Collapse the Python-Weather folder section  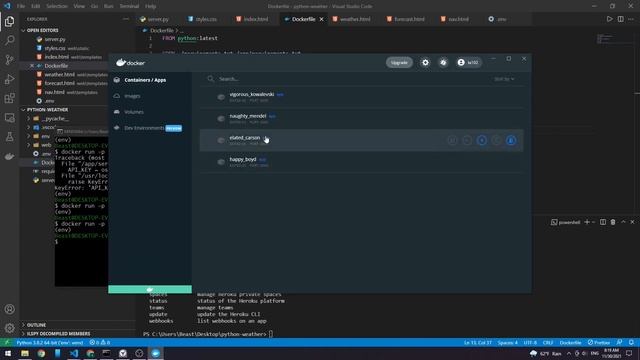coord(47,110)
